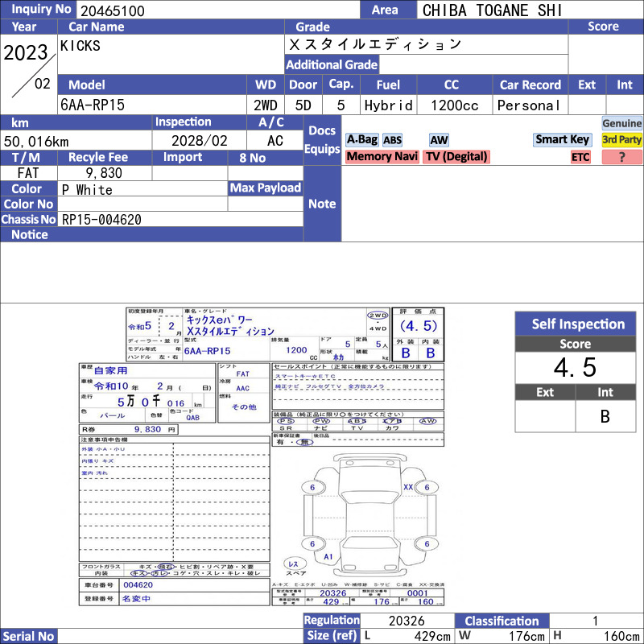This screenshot has width=644, height=644.
Task: Select the 5D door value
Action: (x=303, y=105)
